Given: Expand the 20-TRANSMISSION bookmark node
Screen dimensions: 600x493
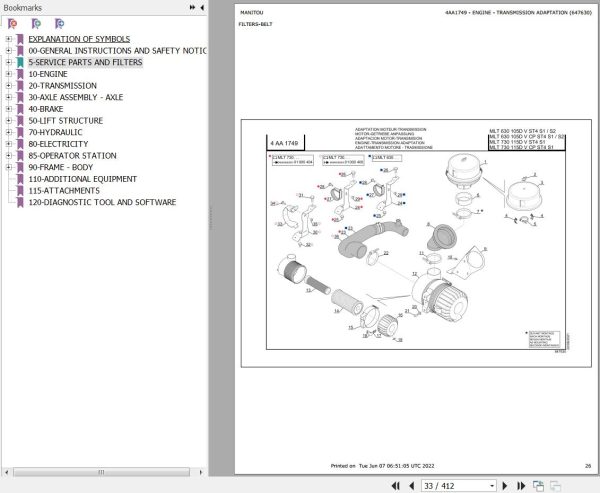Looking at the screenshot, I should coord(8,86).
